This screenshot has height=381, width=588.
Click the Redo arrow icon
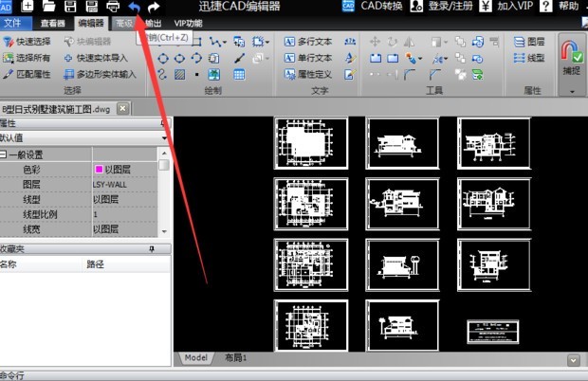coord(154,7)
